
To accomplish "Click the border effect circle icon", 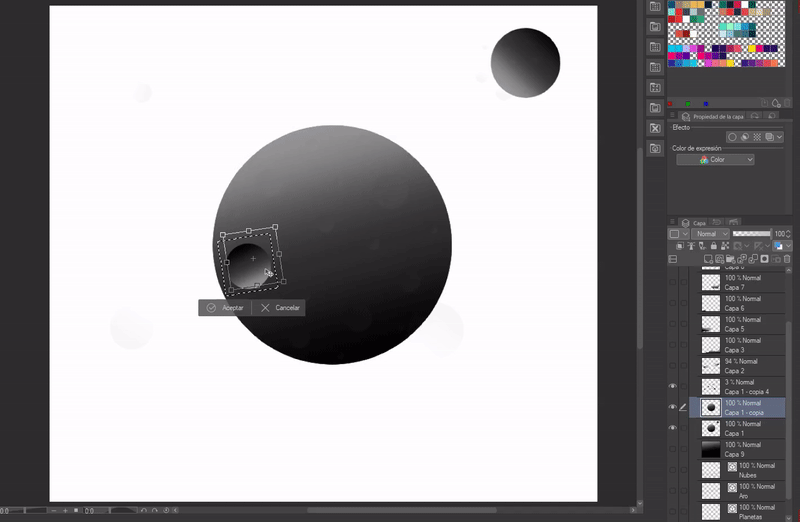I will 732,137.
